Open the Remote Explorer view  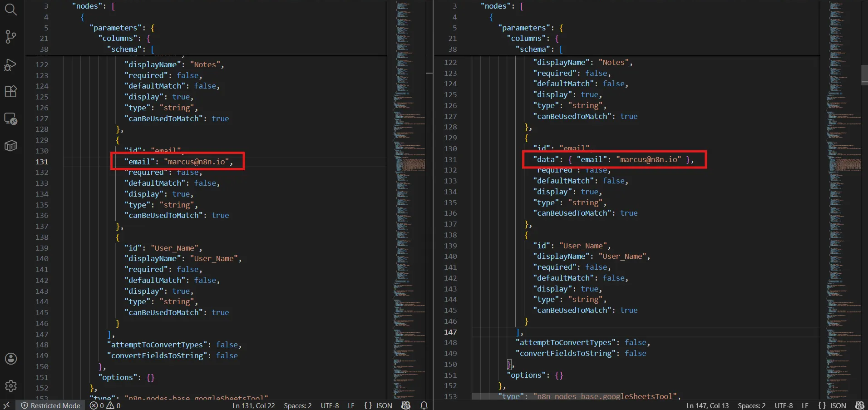(x=10, y=119)
